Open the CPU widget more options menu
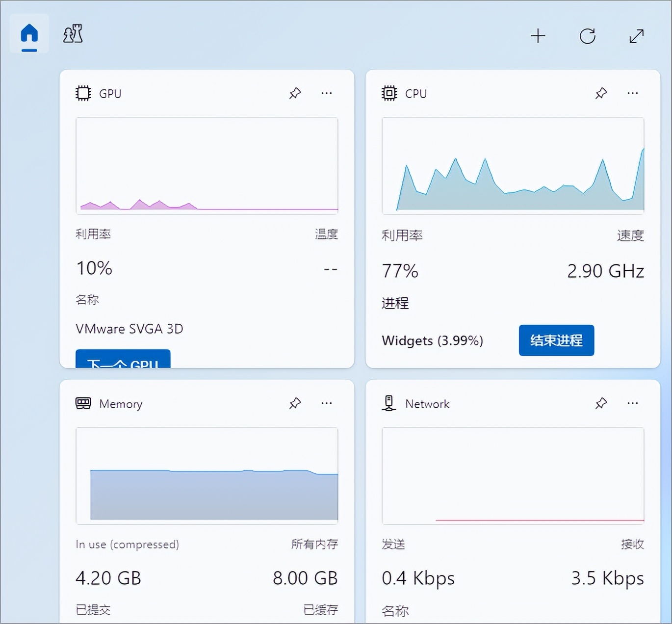The width and height of the screenshot is (672, 624). tap(632, 93)
